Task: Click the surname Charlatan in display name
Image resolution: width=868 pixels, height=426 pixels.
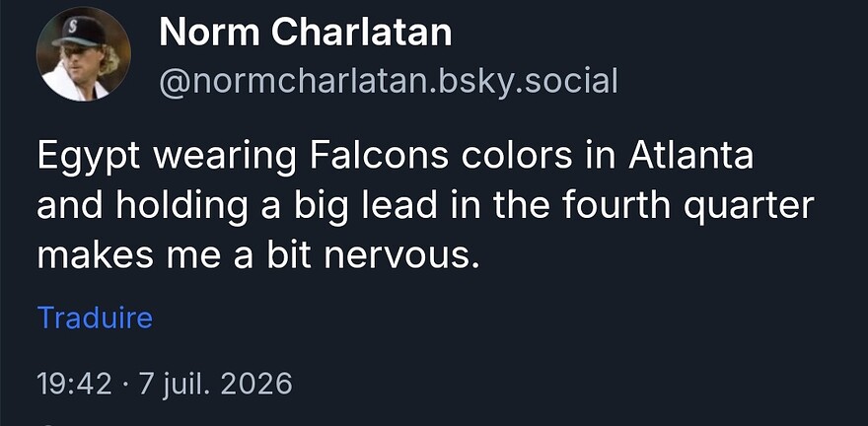Action: tap(361, 33)
